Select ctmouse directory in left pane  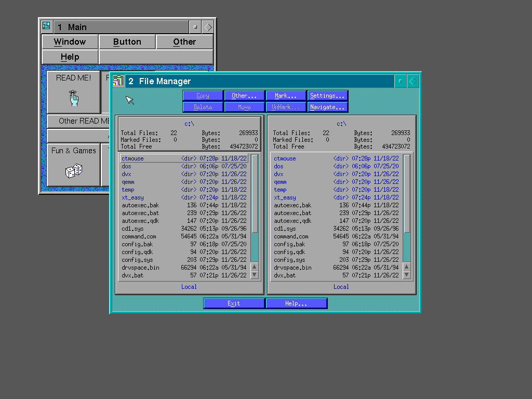point(184,158)
